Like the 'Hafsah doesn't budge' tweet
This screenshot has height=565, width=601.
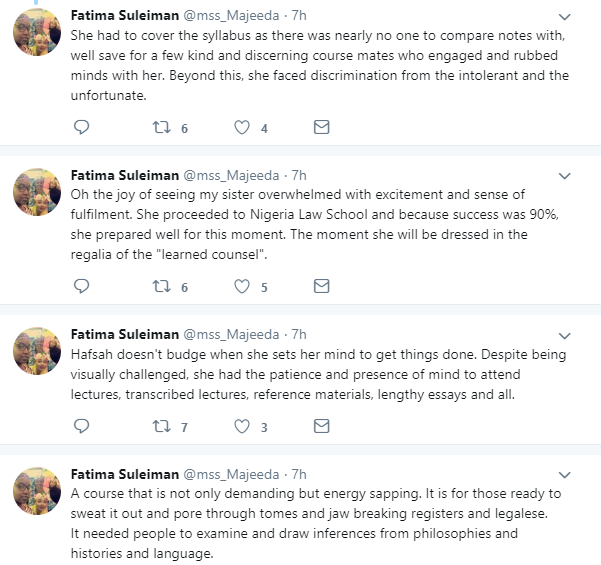(x=241, y=427)
